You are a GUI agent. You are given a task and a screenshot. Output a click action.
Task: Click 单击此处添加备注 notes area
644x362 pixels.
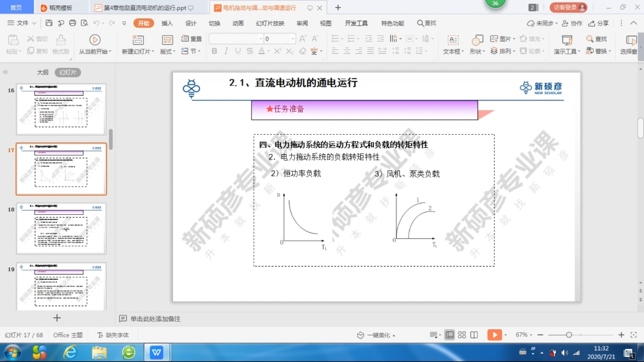pyautogui.click(x=156, y=319)
